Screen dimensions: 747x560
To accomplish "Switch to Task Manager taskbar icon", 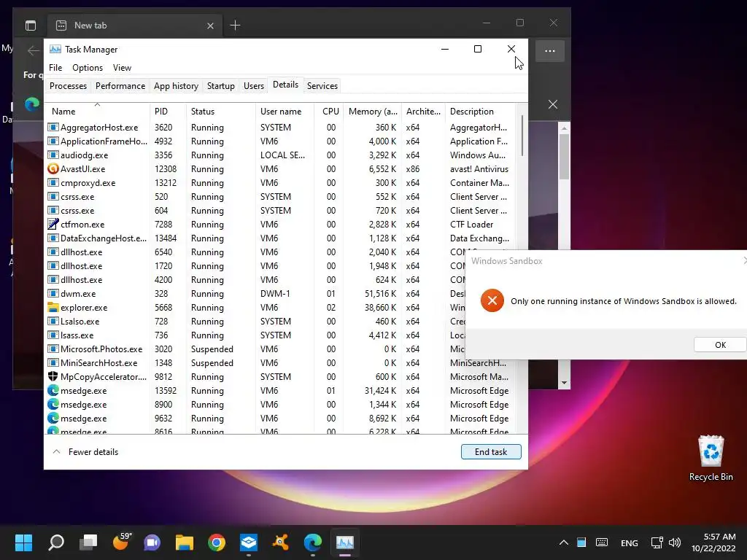I will pos(345,542).
